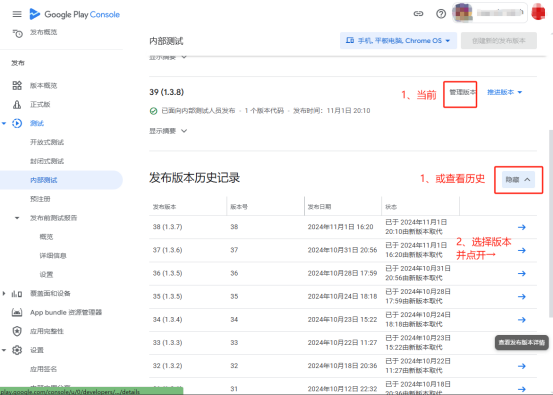Open details arrow for release 36 (1.3.5)
This screenshot has width=553, height=395.
(522, 273)
